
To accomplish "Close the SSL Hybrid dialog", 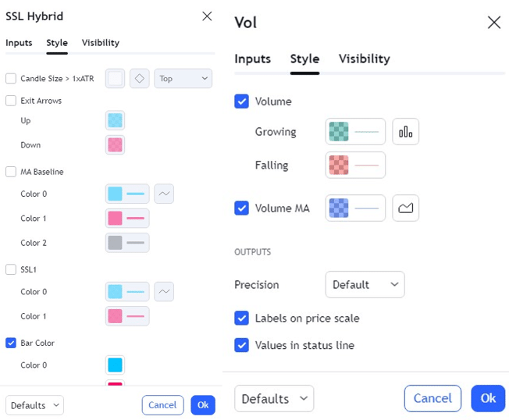I will 207,16.
